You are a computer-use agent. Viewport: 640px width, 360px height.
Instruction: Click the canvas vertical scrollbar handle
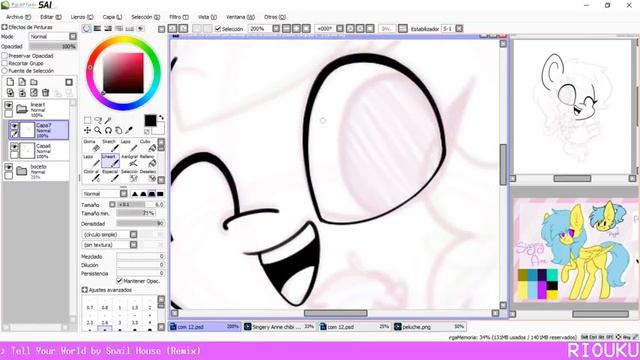coord(503,164)
